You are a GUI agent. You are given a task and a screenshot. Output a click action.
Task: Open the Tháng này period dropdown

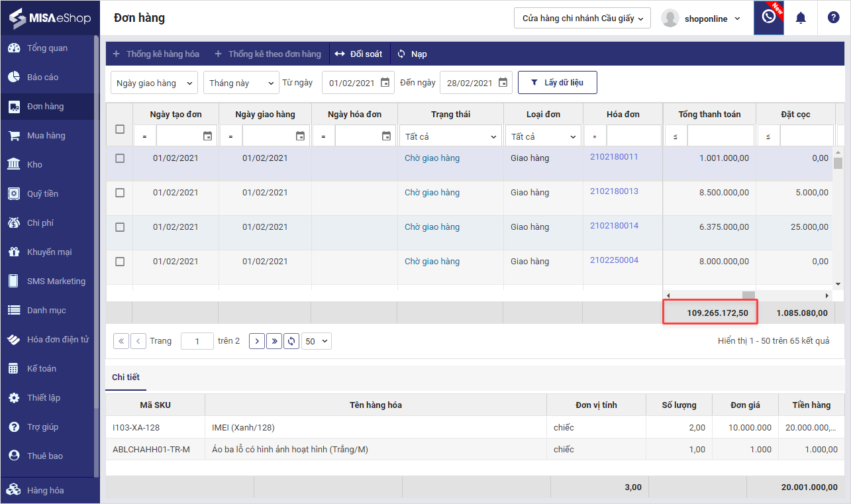pos(241,83)
